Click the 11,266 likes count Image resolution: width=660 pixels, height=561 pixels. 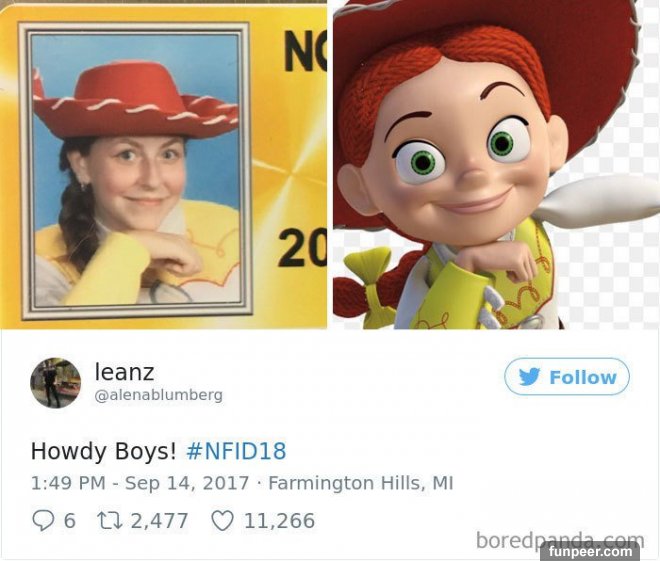click(279, 521)
